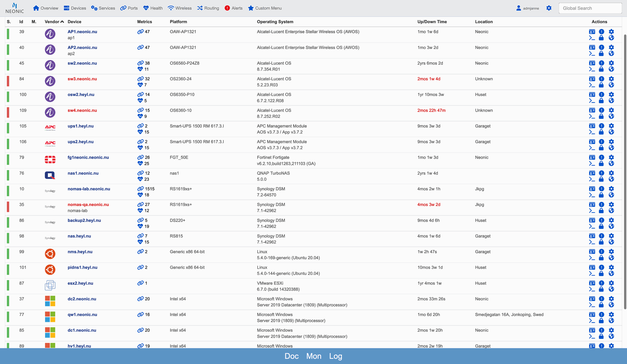Image resolution: width=627 pixels, height=364 pixels.
Task: Click the Windows logo for dc2.neonic.nu
Action: (x=50, y=301)
